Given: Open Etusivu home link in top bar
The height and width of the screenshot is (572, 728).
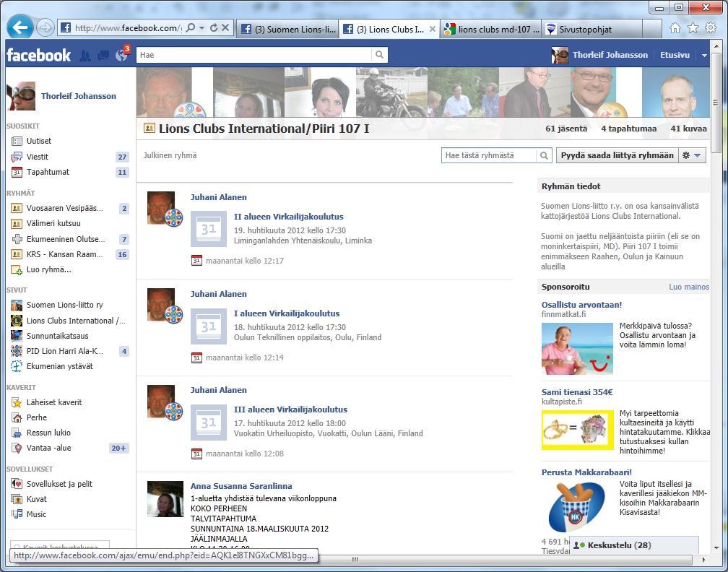Looking at the screenshot, I should click(x=675, y=55).
